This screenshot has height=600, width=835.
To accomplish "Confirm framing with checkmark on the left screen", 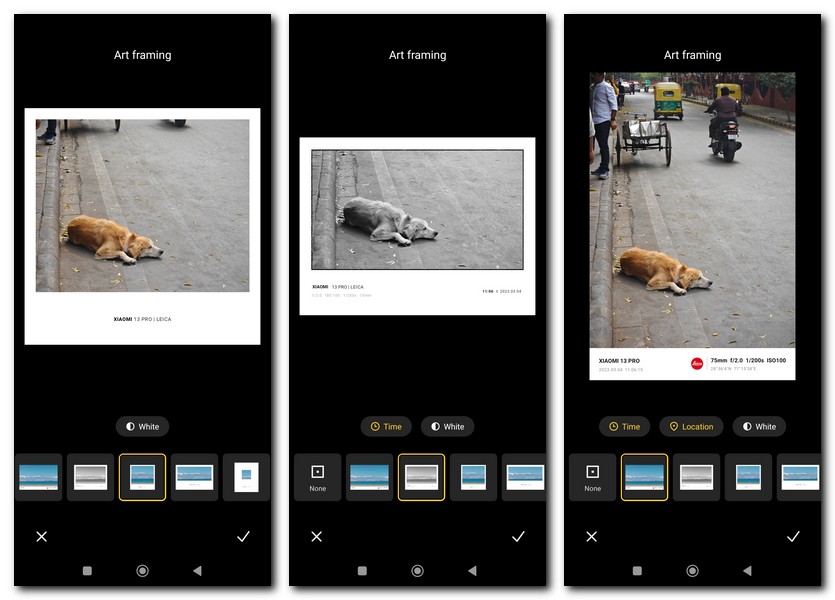I will pyautogui.click(x=243, y=537).
